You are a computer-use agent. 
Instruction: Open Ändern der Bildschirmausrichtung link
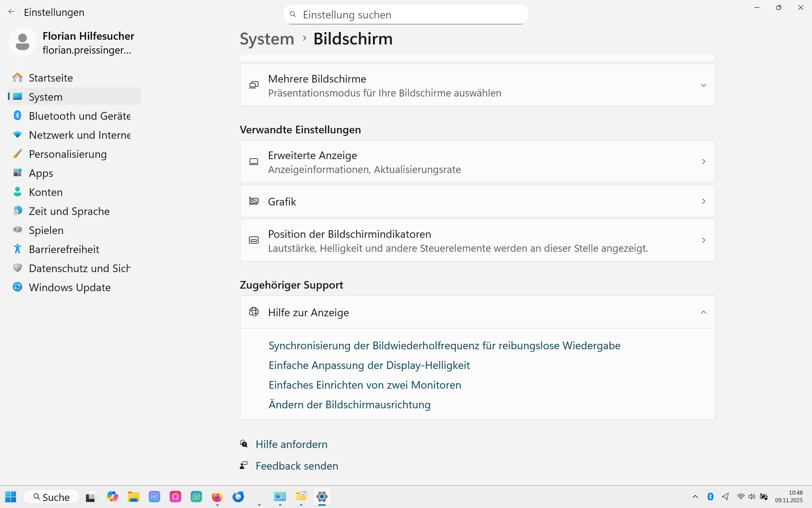pos(349,404)
